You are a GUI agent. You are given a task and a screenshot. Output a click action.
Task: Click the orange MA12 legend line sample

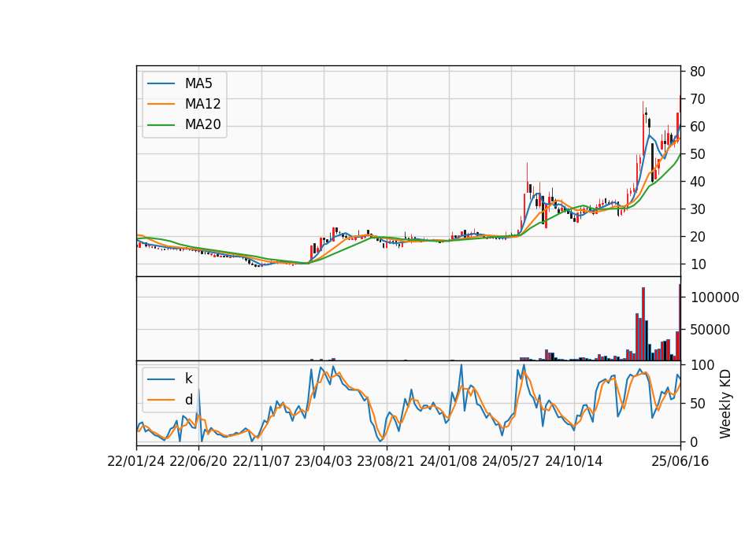[161, 104]
